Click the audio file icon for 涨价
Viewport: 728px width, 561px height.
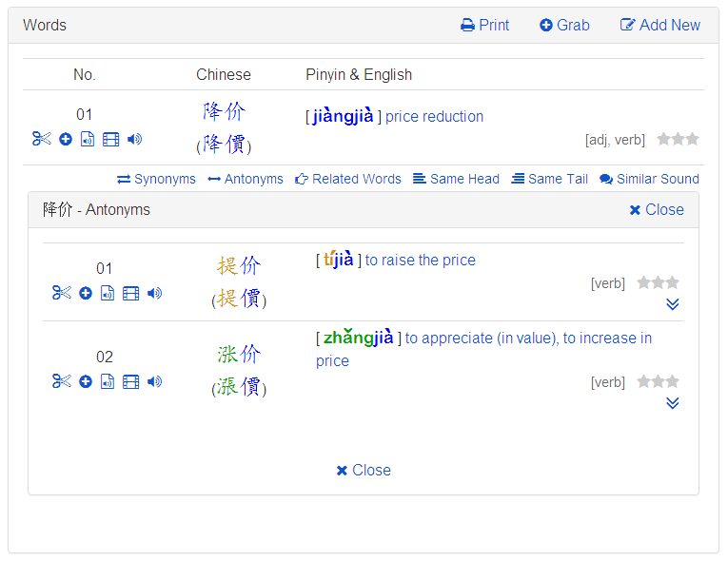click(108, 381)
